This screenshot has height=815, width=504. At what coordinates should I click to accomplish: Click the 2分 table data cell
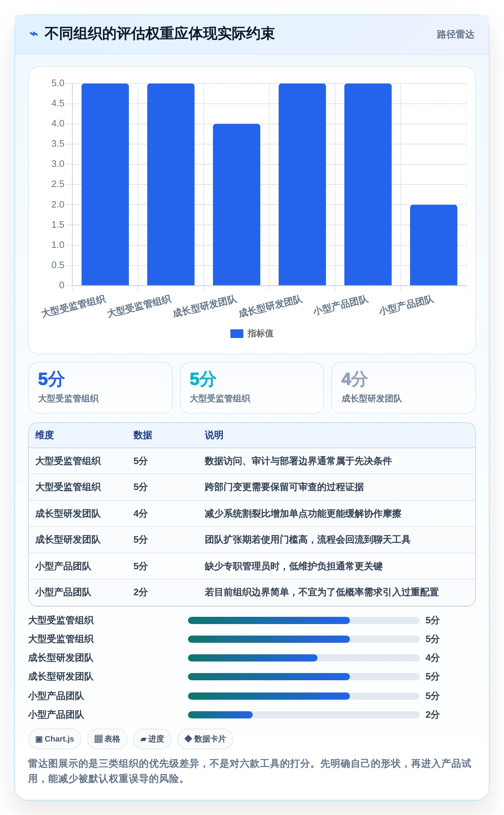tap(140, 592)
